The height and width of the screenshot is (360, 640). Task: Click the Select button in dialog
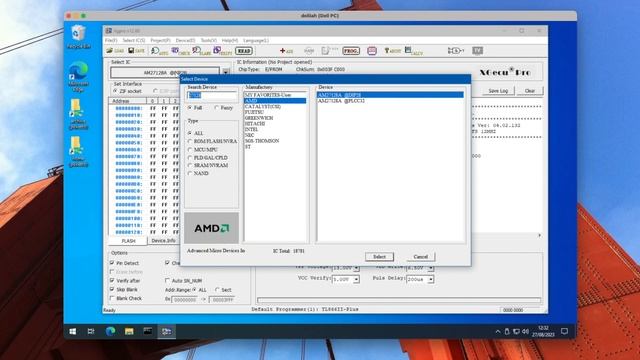[379, 257]
